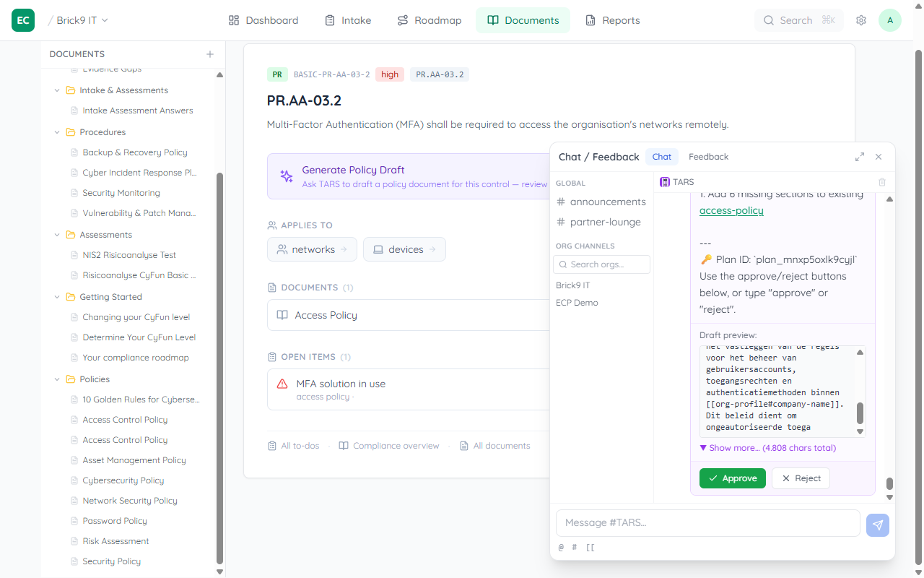The height and width of the screenshot is (578, 924).
Task: Open the Roadmap menu item
Action: (x=430, y=20)
